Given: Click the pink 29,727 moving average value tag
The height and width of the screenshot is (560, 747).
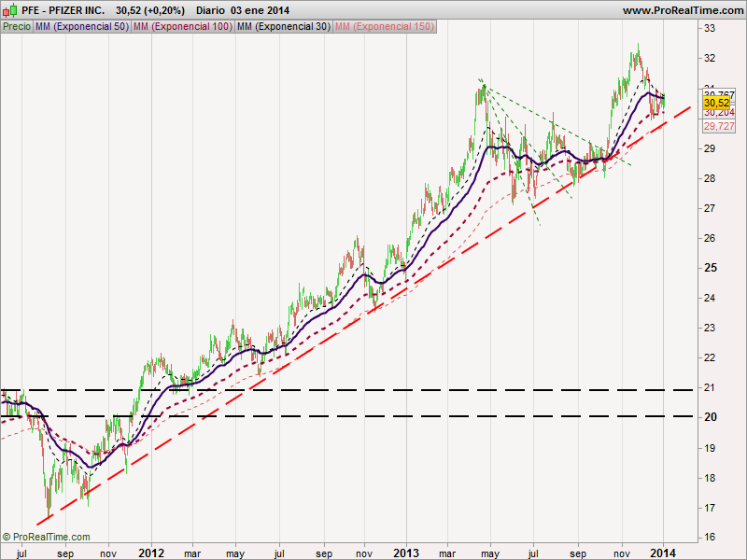Looking at the screenshot, I should [x=719, y=126].
